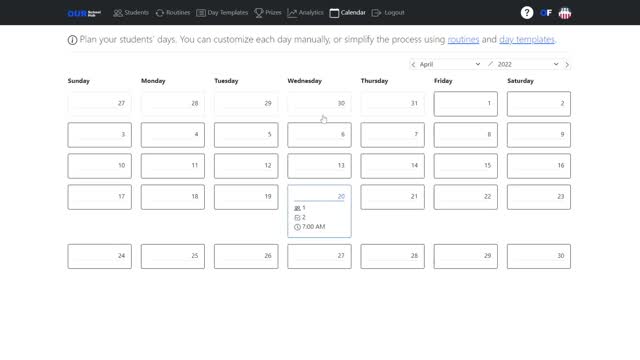Select Thursday March 31 cell
The height and width of the screenshot is (360, 640).
coord(392,104)
